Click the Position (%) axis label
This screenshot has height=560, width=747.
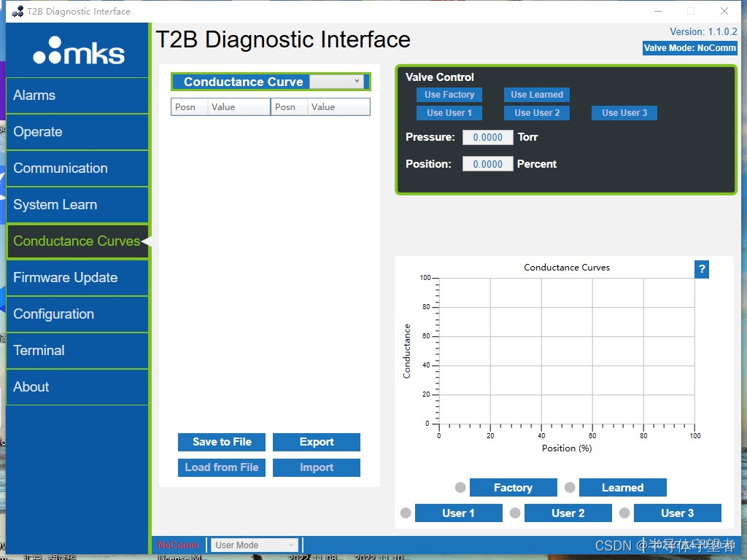click(566, 448)
